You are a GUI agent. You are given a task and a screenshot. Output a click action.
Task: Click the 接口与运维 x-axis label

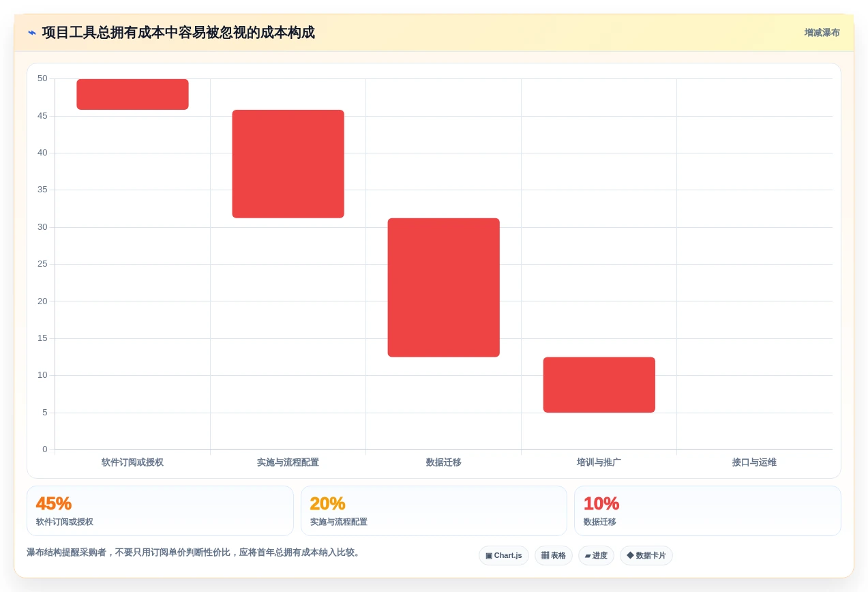[x=754, y=462]
